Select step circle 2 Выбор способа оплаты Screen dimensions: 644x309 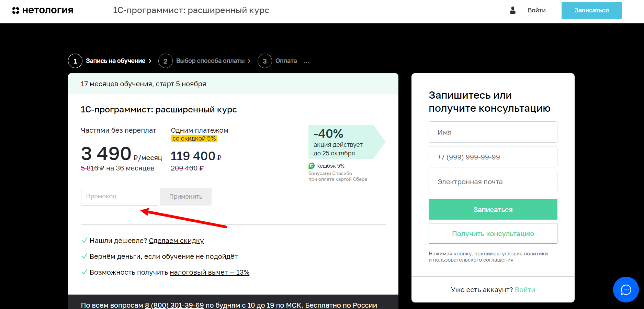pos(166,61)
